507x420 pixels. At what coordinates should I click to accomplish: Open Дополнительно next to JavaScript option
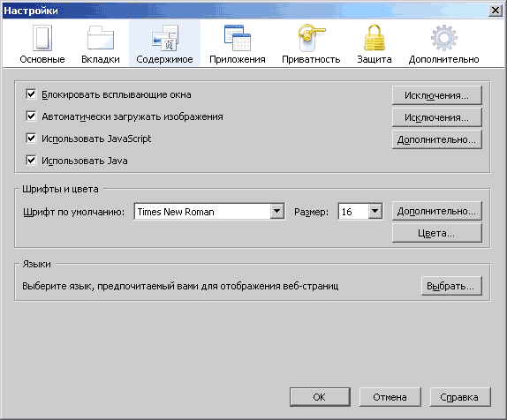[x=437, y=139]
